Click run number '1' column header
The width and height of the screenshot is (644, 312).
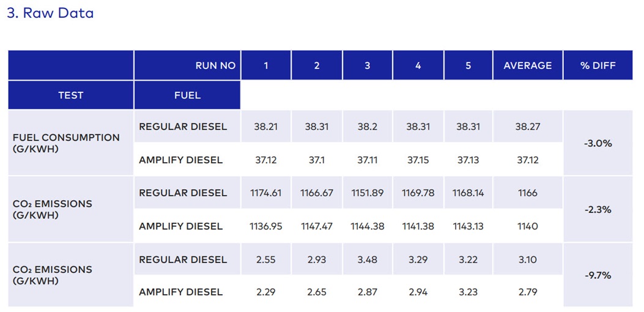266,65
